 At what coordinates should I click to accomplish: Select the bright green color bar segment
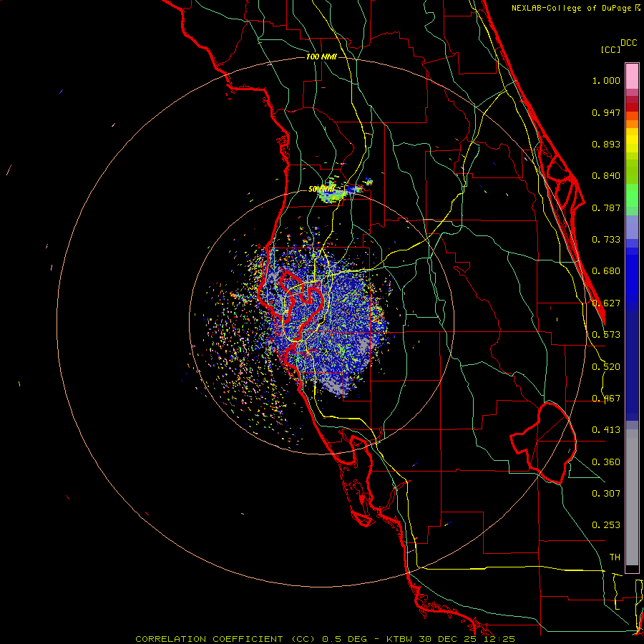coord(632,195)
